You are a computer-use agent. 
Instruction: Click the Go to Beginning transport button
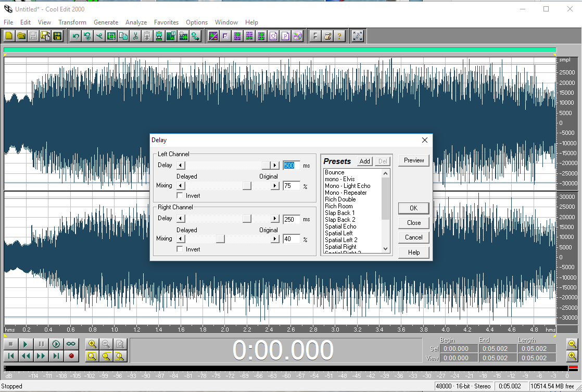(x=11, y=356)
